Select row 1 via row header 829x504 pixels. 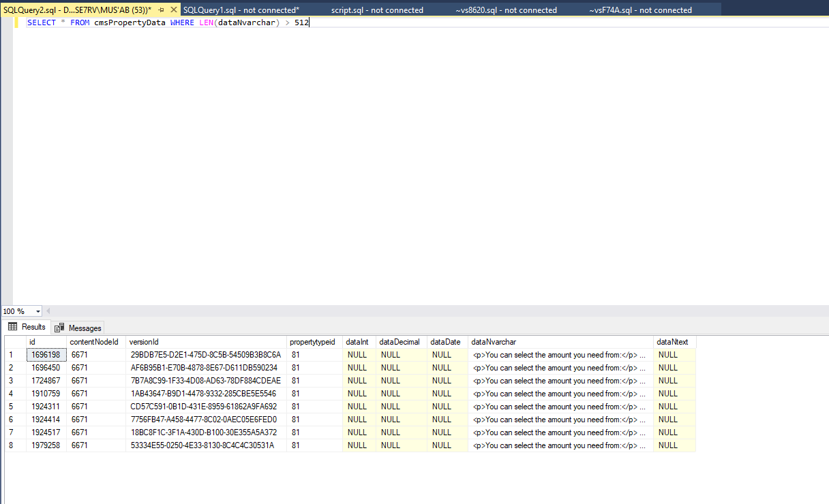(x=15, y=355)
